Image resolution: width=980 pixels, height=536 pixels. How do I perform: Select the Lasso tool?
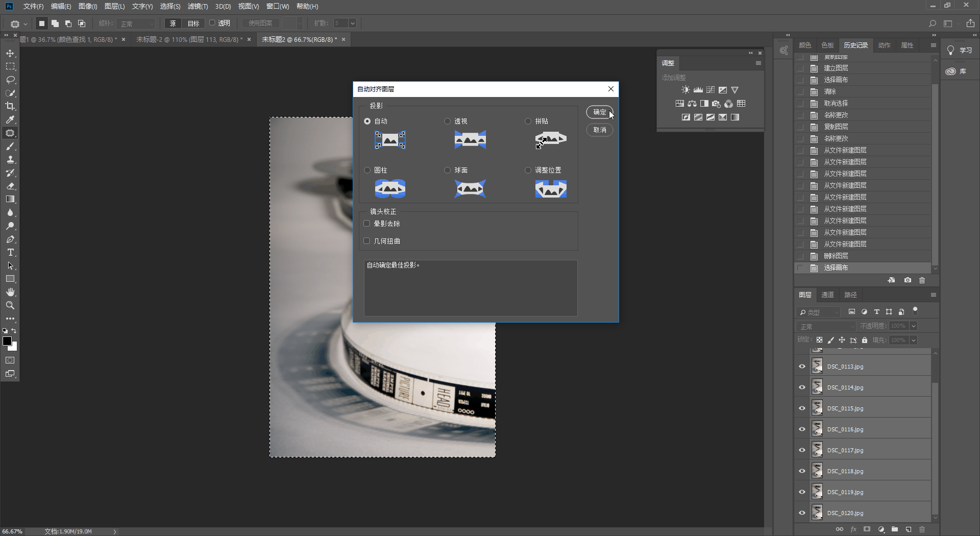pyautogui.click(x=10, y=80)
